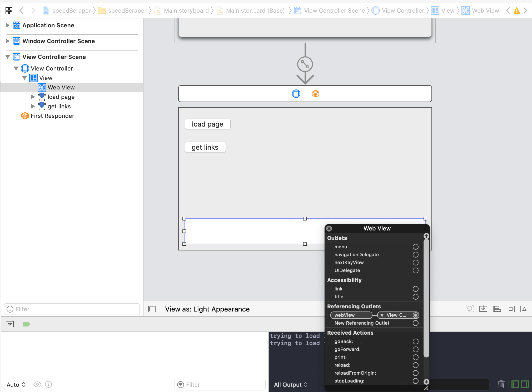Click the navigationDelegate outlet circle

coord(415,255)
